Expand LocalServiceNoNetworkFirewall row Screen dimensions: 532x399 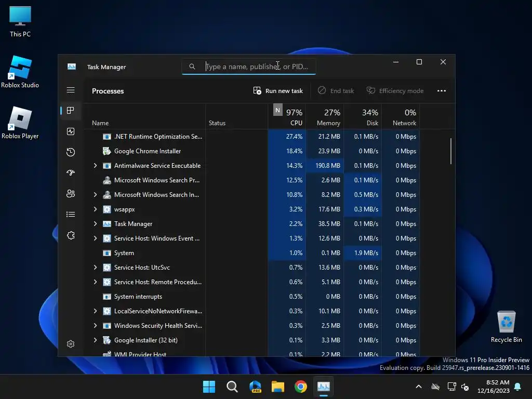[x=96, y=311]
